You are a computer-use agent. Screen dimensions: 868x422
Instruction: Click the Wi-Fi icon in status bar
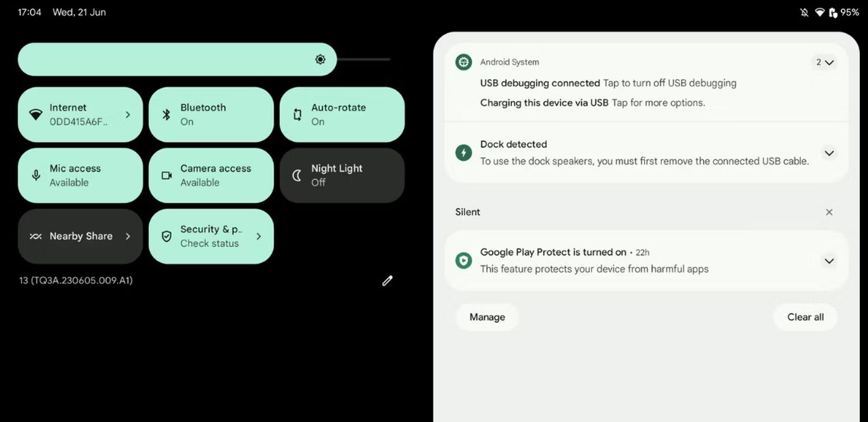(x=819, y=12)
